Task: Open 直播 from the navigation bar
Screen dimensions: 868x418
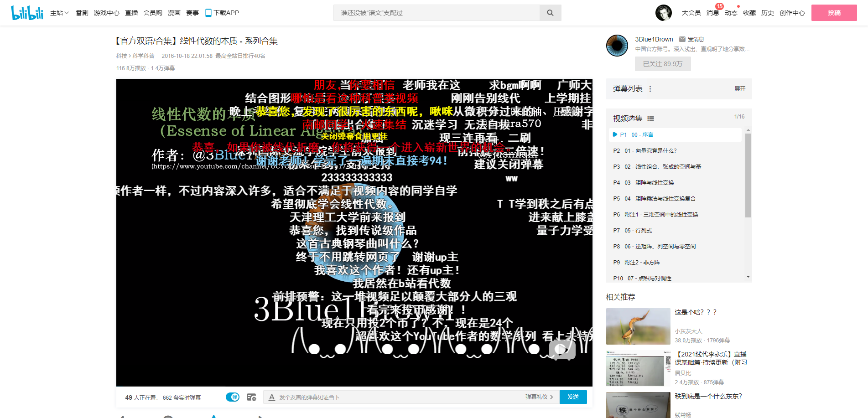Action: click(x=131, y=12)
